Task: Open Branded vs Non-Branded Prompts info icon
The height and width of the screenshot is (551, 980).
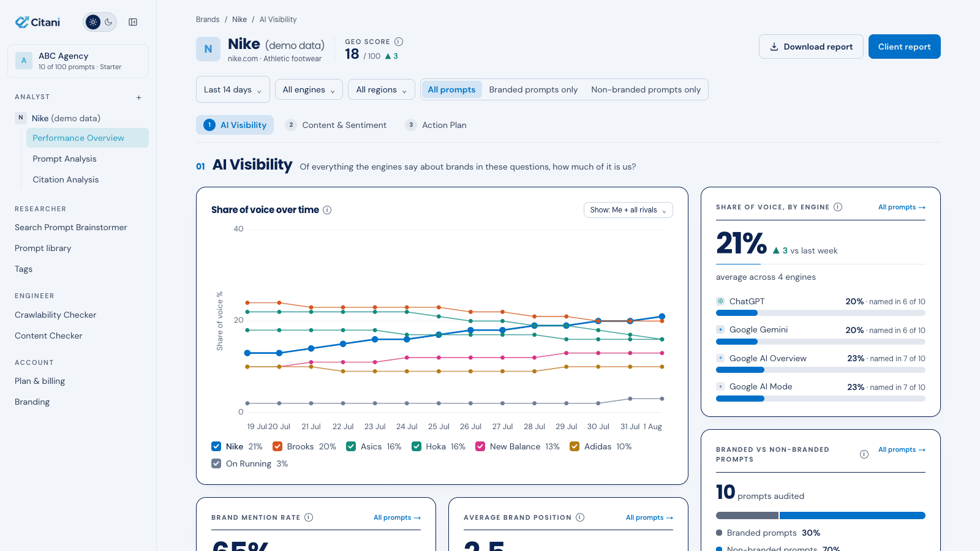Action: point(864,454)
